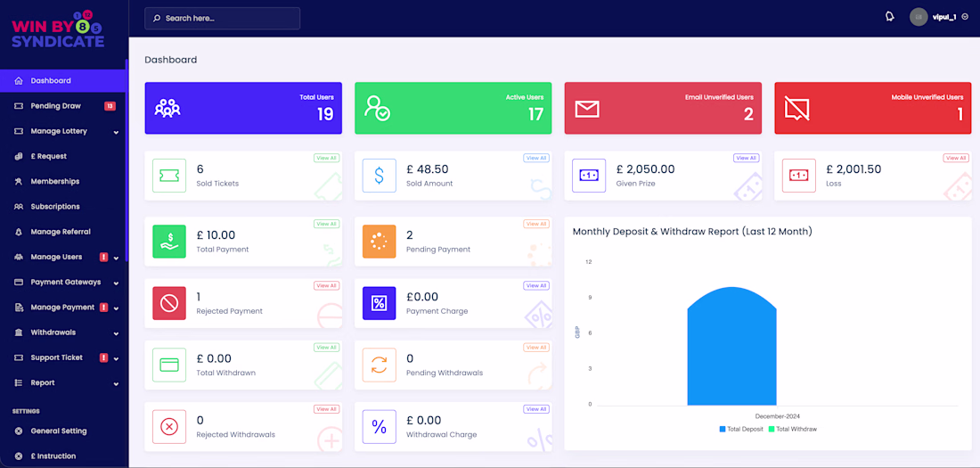Click the Loss banknote icon
This screenshot has height=468, width=980.
(799, 176)
